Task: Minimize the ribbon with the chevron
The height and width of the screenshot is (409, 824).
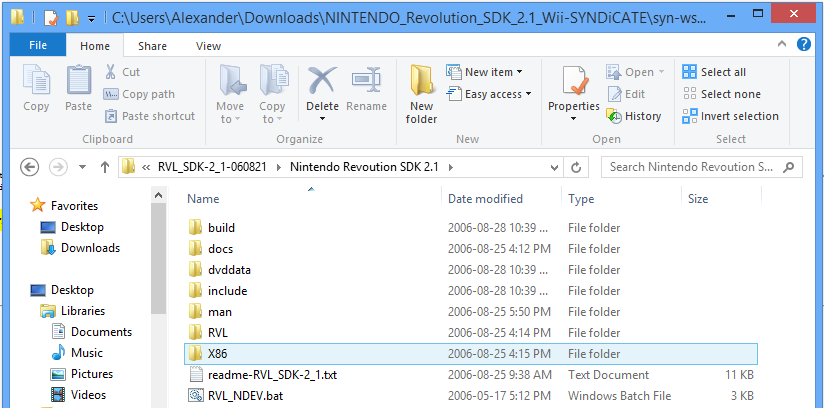Action: pyautogui.click(x=782, y=44)
